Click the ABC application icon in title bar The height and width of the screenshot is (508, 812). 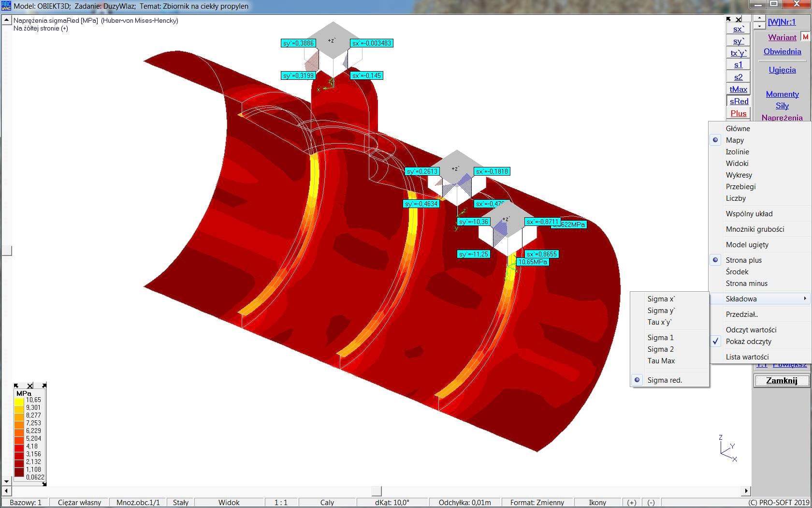click(6, 6)
